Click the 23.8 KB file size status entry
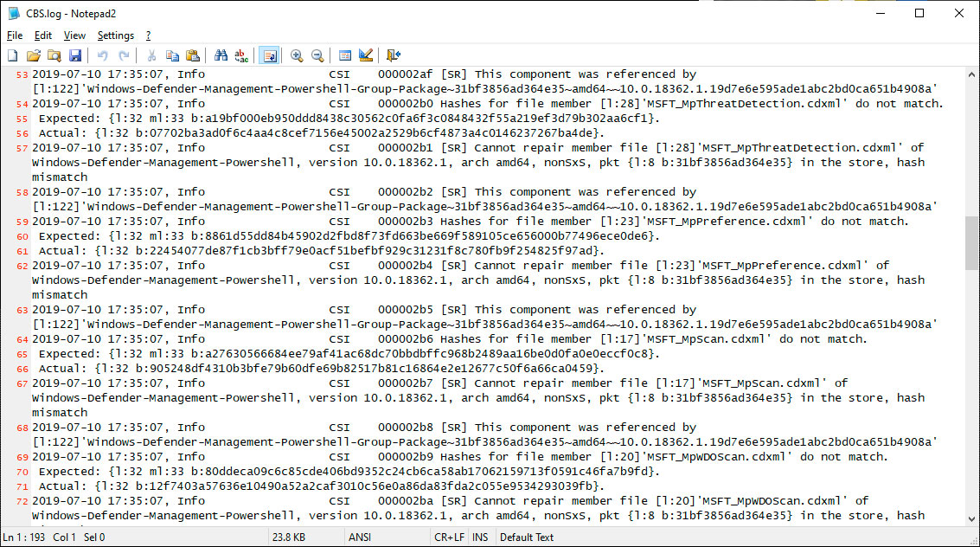980x547 pixels. [289, 537]
